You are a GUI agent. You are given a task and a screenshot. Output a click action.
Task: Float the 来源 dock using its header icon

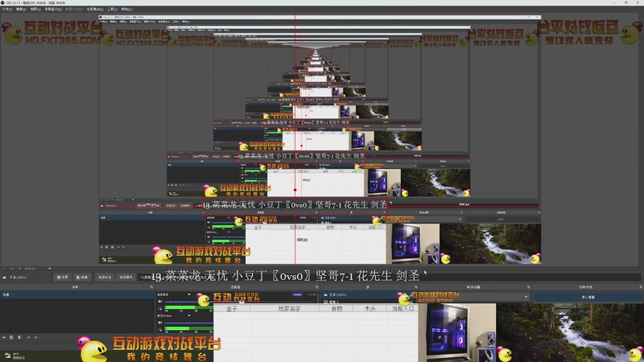tap(415, 287)
